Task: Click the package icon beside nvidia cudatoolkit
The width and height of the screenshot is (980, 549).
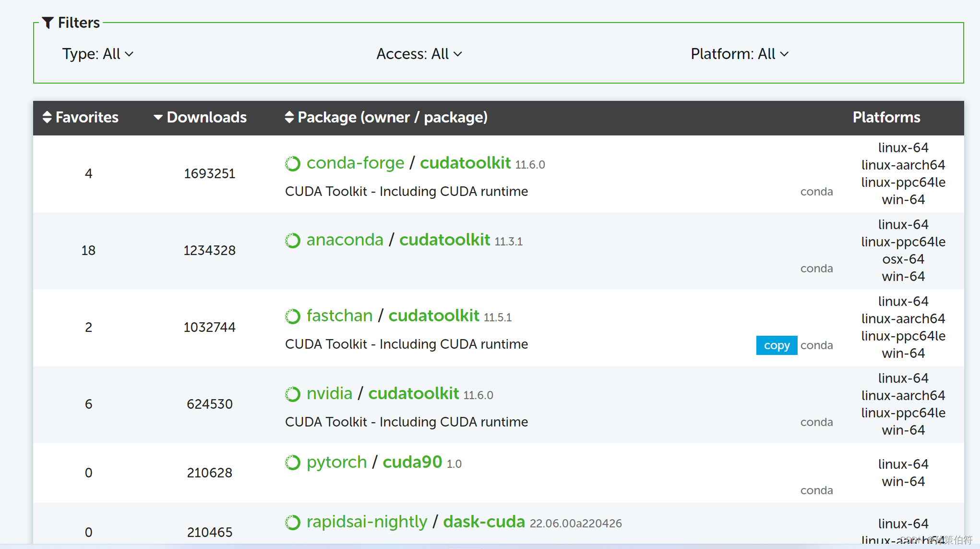Action: [292, 394]
